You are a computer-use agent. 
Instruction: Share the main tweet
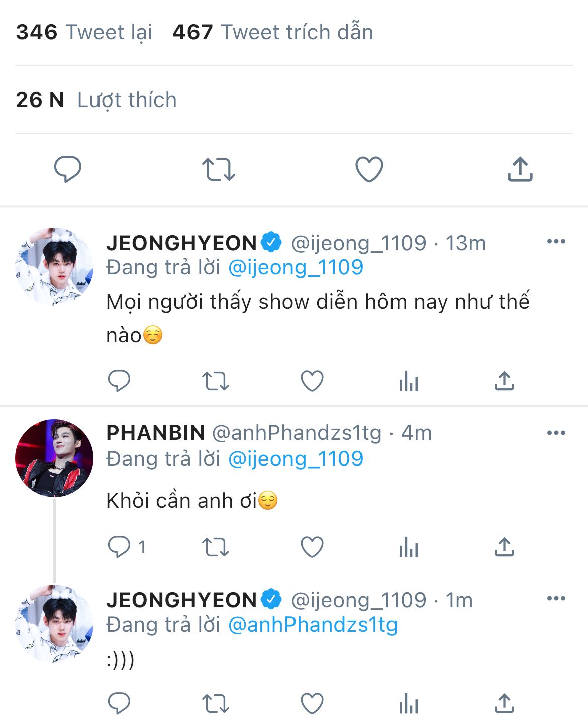(x=520, y=169)
